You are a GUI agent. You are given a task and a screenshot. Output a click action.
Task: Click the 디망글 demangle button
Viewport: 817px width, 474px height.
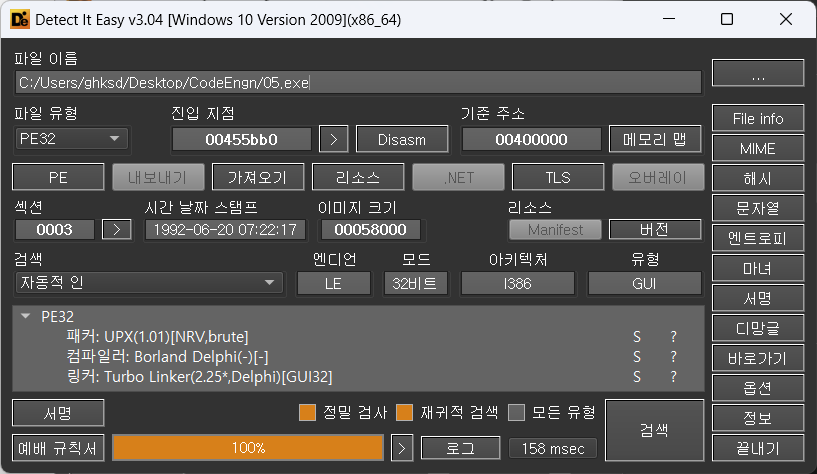pos(758,328)
